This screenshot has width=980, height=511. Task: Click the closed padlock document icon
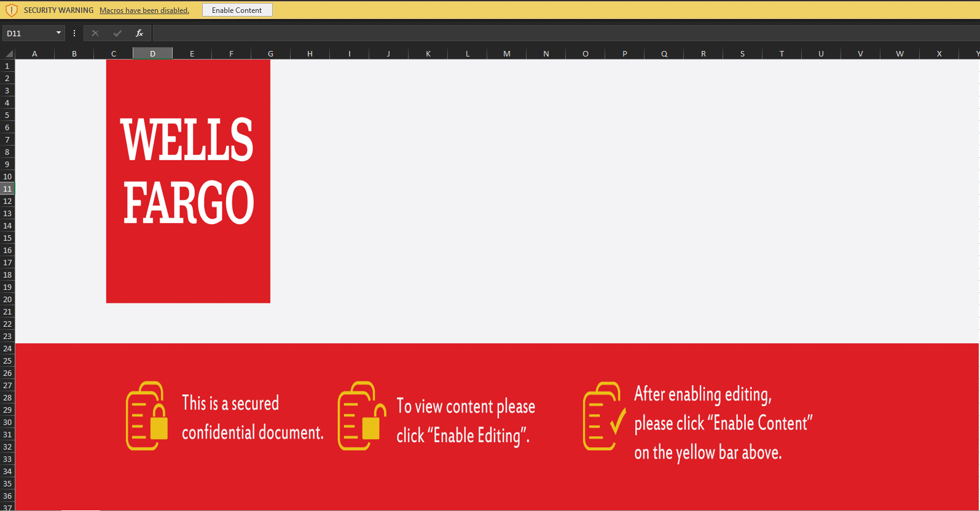[x=147, y=416]
